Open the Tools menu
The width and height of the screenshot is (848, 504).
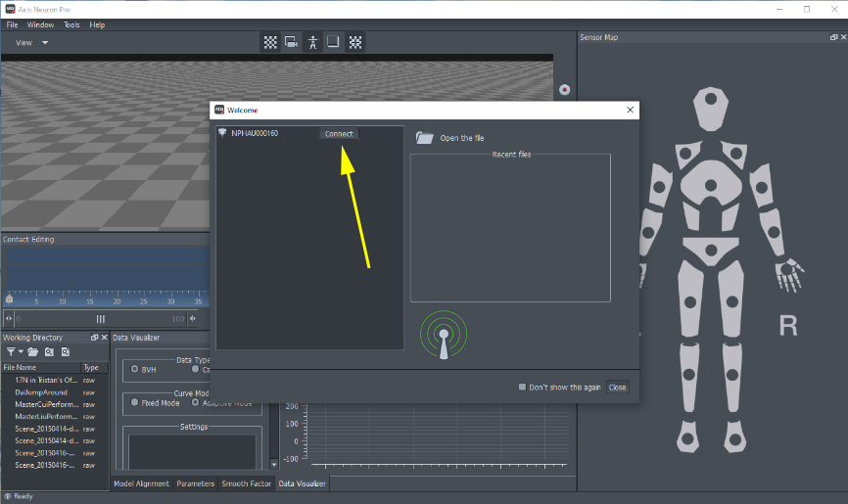click(71, 24)
